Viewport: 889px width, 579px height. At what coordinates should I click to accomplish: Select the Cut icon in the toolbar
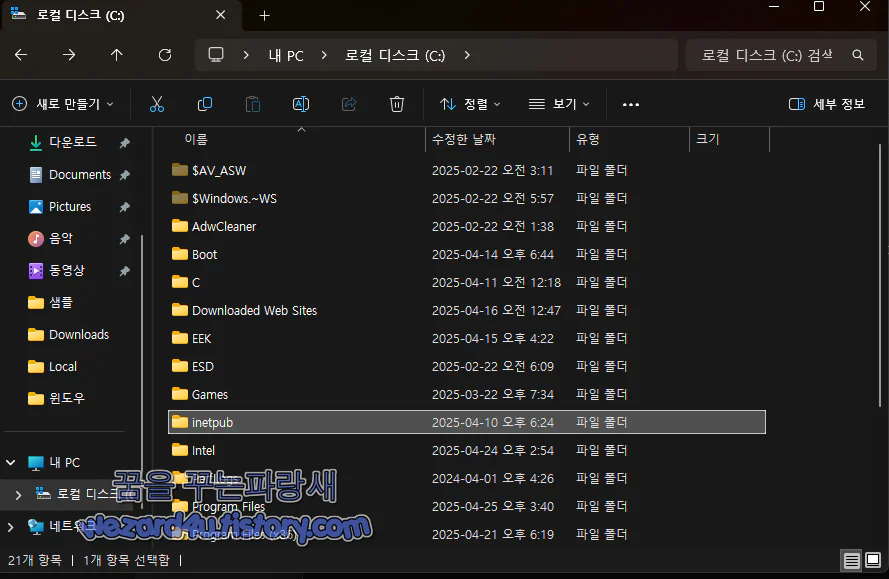click(x=156, y=103)
